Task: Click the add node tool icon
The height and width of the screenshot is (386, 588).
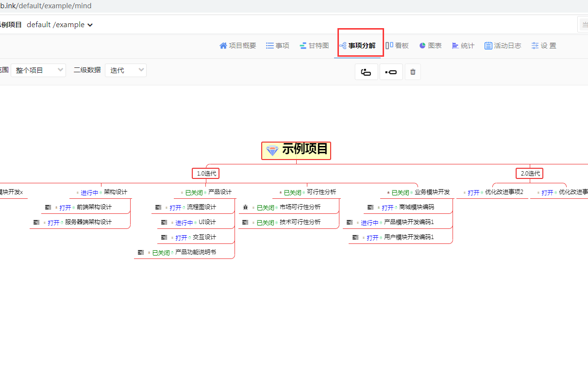Action: 391,72
